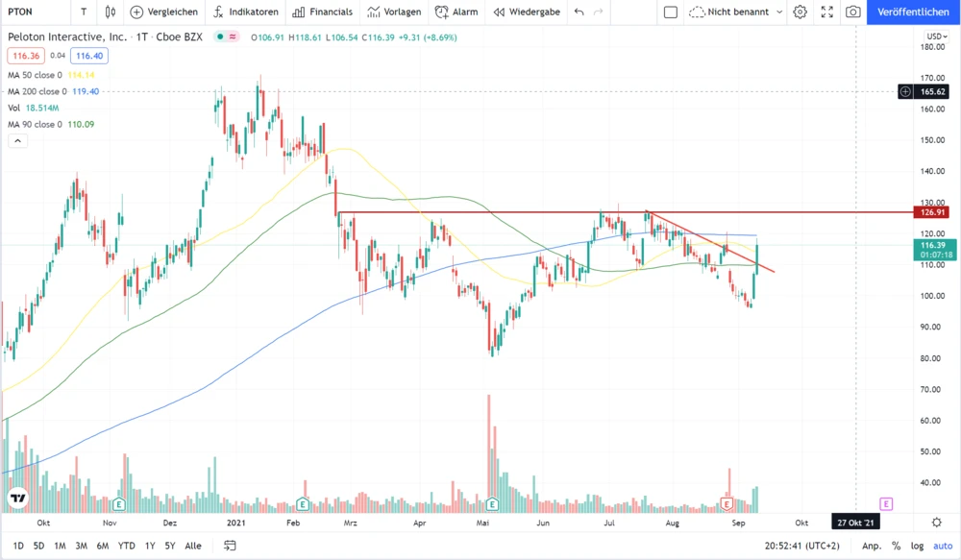Undo the last chart action
Viewport: 961px width, 560px height.
(x=579, y=12)
